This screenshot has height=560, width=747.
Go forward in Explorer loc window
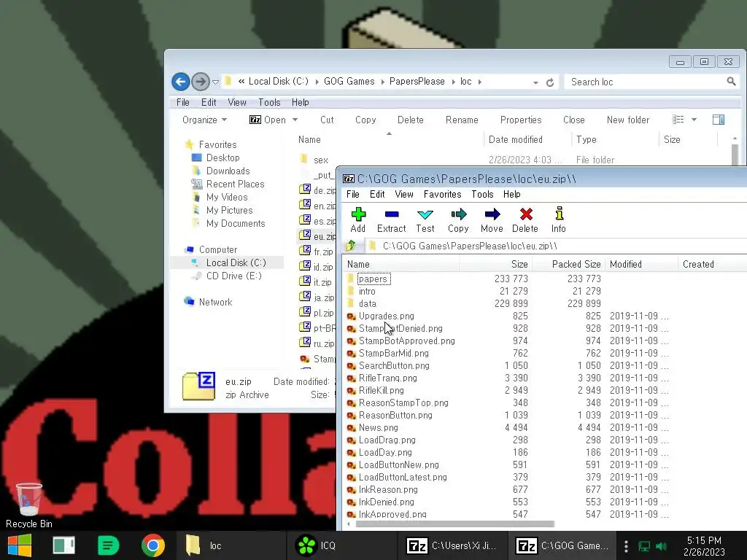(201, 82)
